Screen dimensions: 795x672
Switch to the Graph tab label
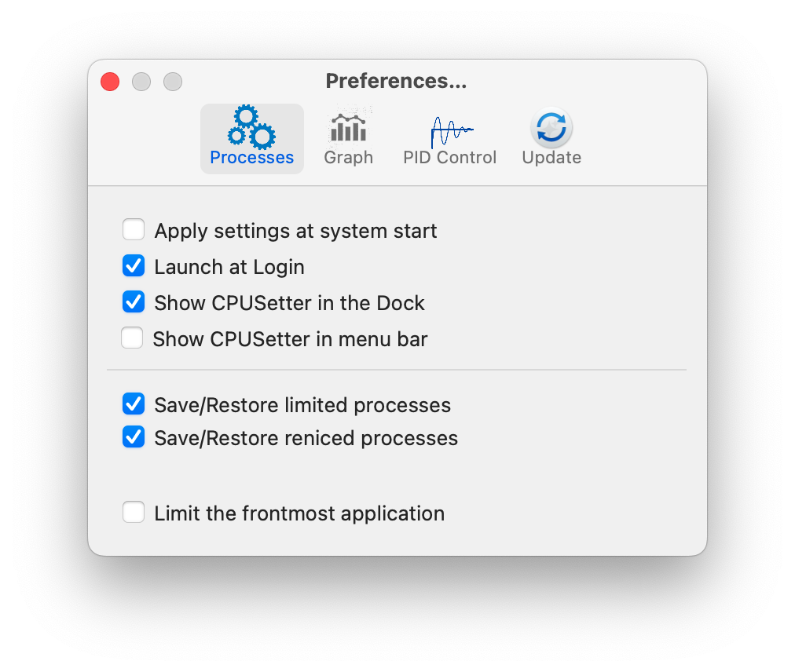point(348,158)
